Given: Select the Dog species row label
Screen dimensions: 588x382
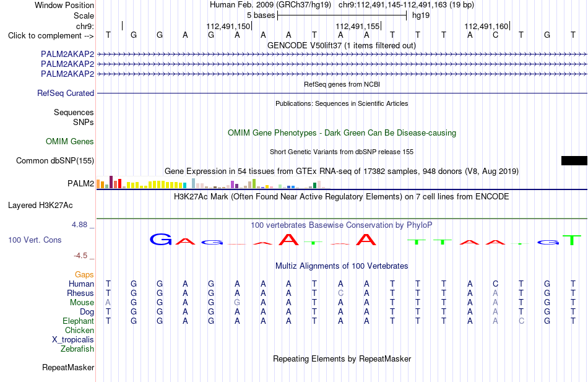Looking at the screenshot, I should pyautogui.click(x=87, y=312).
